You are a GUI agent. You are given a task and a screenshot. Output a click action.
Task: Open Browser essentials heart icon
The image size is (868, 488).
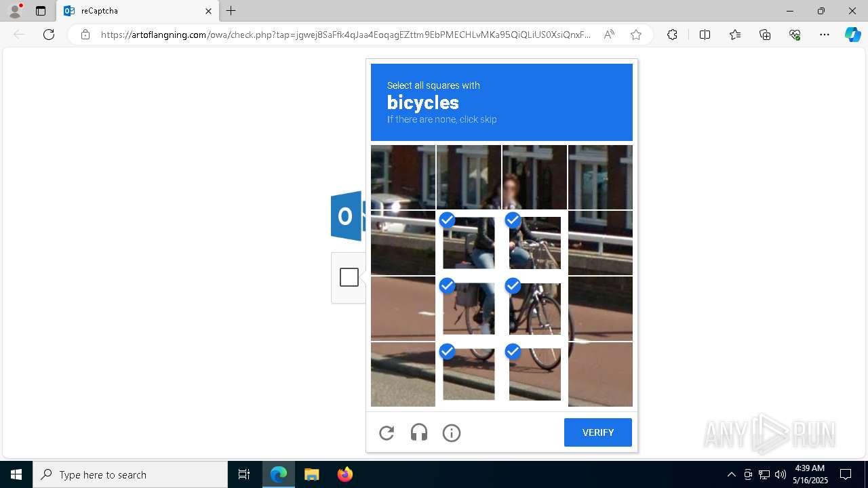click(795, 35)
